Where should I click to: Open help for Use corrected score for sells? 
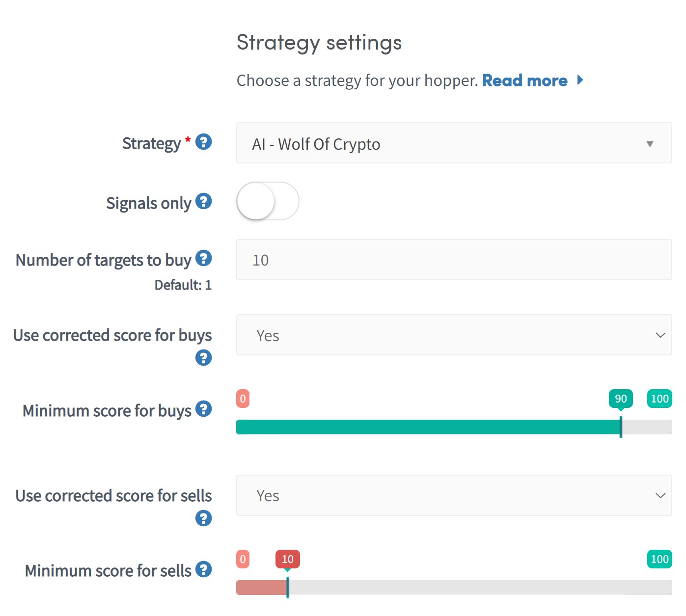point(203,518)
